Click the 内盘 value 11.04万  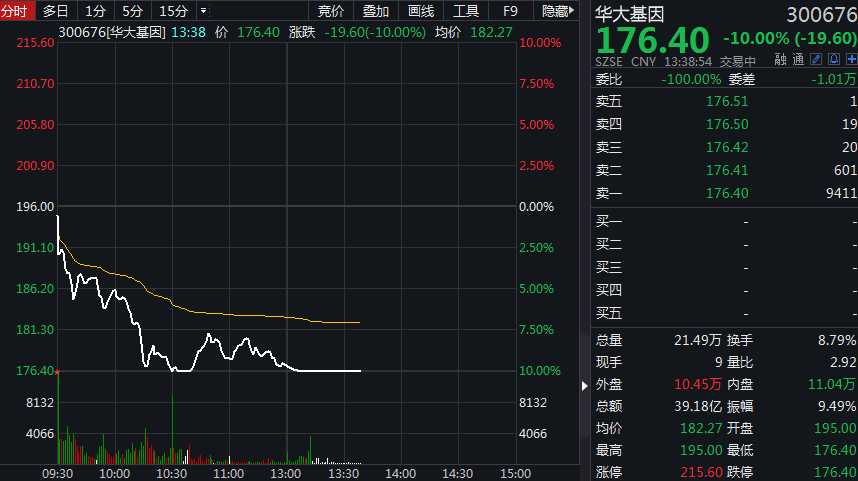(x=832, y=385)
